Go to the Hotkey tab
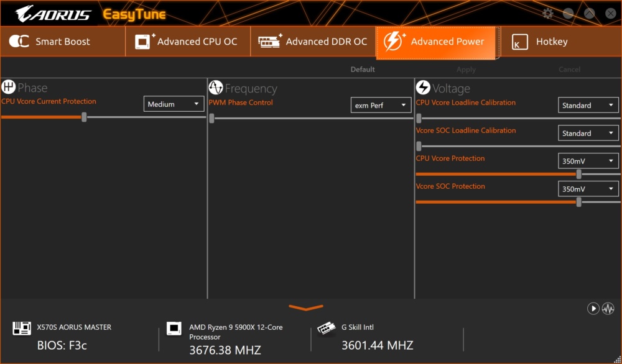Image resolution: width=622 pixels, height=364 pixels. (561, 42)
